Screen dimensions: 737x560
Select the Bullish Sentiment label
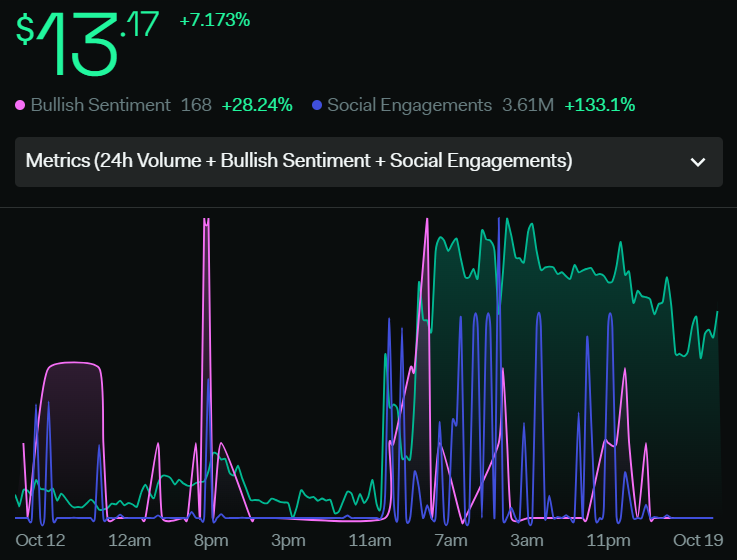coord(100,105)
